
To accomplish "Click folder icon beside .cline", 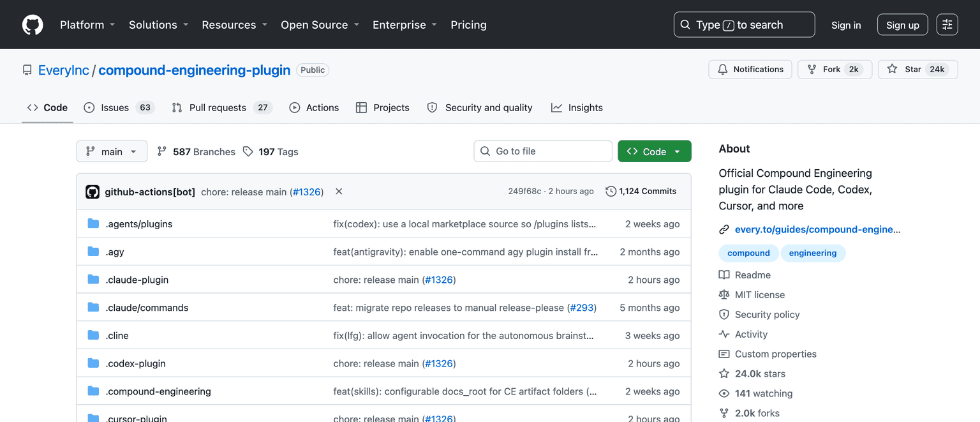I will 94,335.
